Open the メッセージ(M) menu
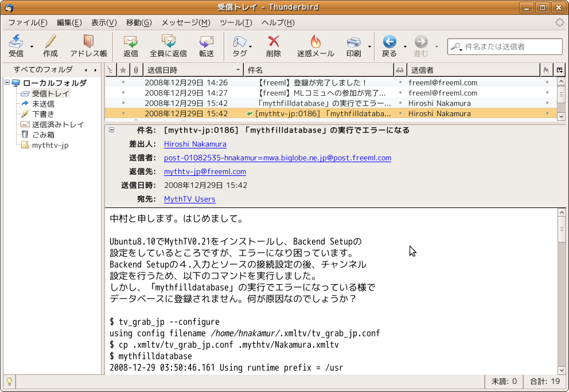Screen dimensions: 569x392 [186, 22]
